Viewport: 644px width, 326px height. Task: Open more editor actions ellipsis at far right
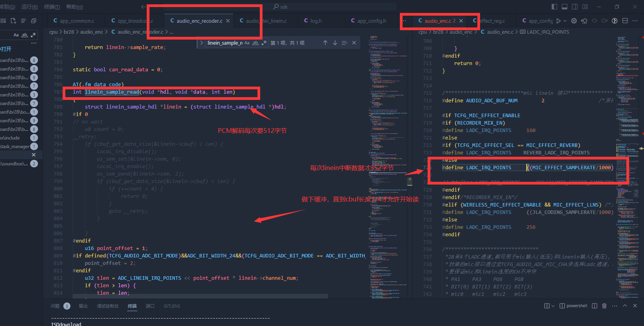point(635,21)
